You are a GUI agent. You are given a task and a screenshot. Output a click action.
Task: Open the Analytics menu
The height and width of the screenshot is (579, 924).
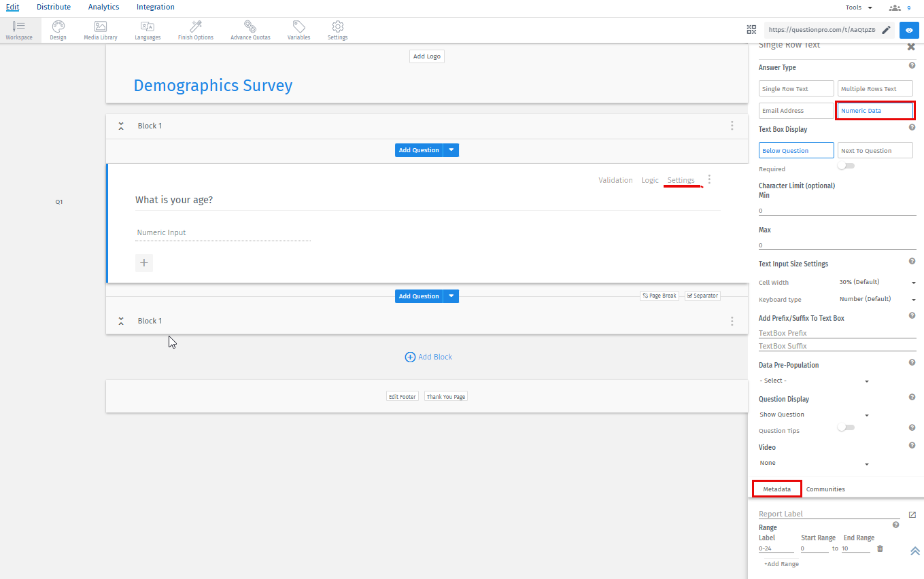coord(103,7)
